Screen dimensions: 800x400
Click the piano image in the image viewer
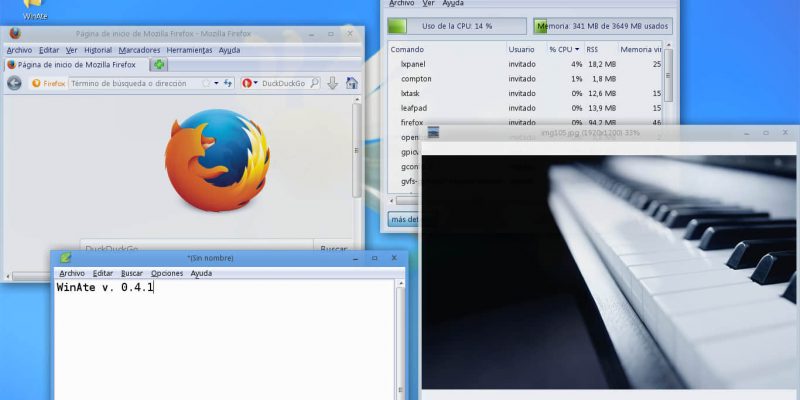[x=609, y=272]
